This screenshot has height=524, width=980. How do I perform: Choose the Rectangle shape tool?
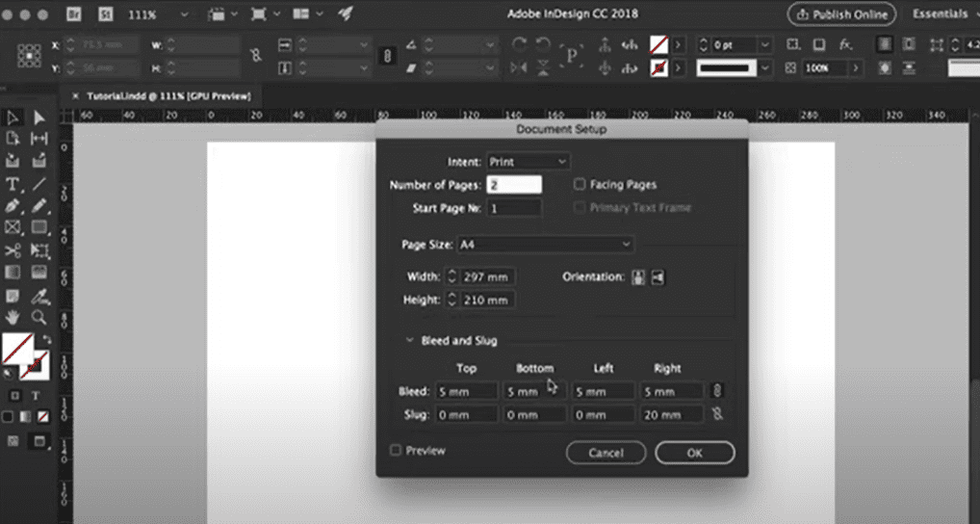click(x=39, y=227)
